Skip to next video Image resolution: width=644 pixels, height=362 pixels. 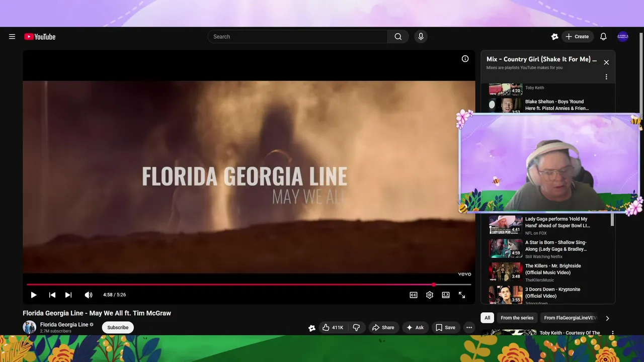68,295
